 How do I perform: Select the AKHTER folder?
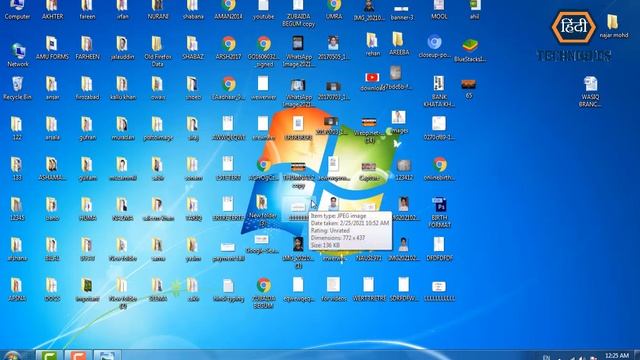[x=52, y=10]
